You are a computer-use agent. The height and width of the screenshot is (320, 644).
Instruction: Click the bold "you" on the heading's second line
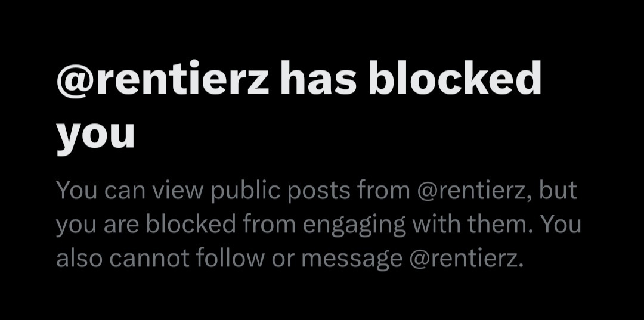click(95, 135)
